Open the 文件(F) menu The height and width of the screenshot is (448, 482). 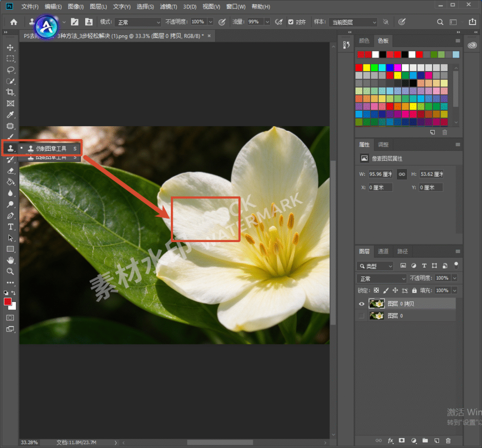click(30, 7)
